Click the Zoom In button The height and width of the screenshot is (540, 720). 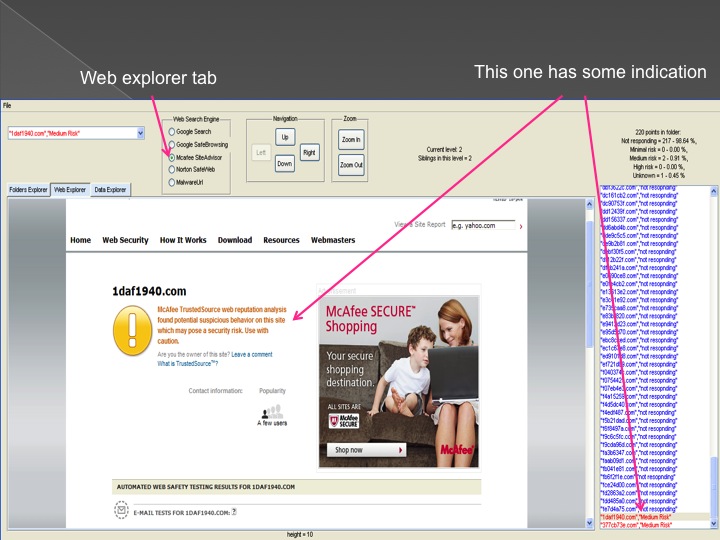pyautogui.click(x=351, y=140)
